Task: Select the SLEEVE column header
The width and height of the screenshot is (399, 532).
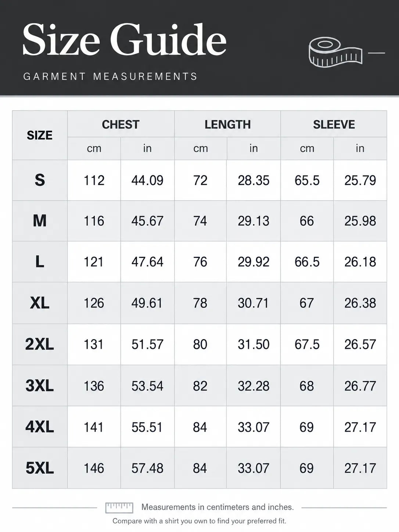Action: point(334,125)
